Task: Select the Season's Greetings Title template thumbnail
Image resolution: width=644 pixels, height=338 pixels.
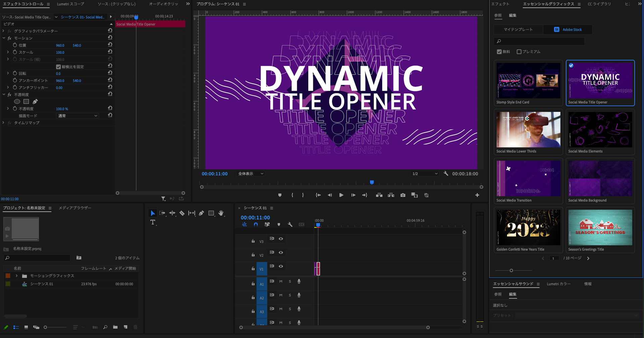Action: tap(600, 228)
